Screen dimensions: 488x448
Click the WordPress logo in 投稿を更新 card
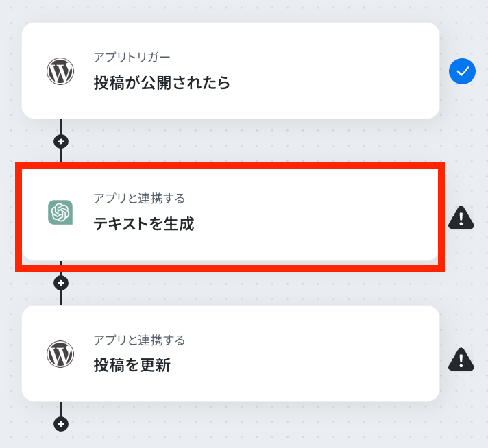coord(60,353)
